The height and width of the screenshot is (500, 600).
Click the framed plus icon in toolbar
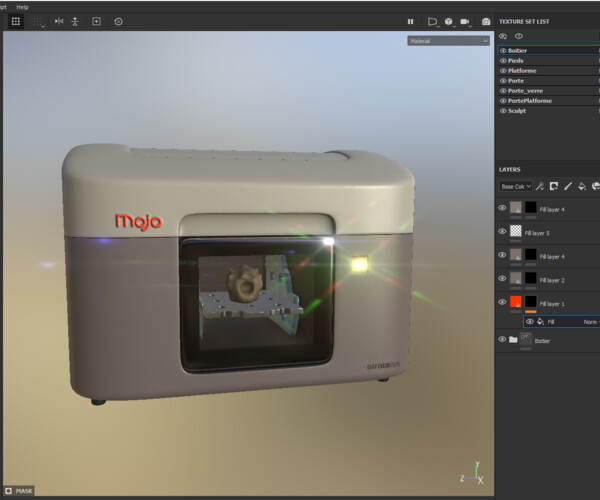96,21
